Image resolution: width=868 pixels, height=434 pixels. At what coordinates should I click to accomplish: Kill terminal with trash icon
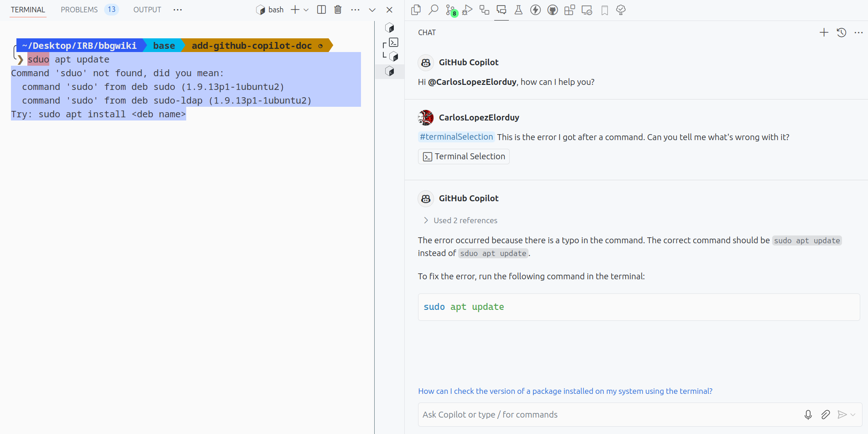click(338, 10)
